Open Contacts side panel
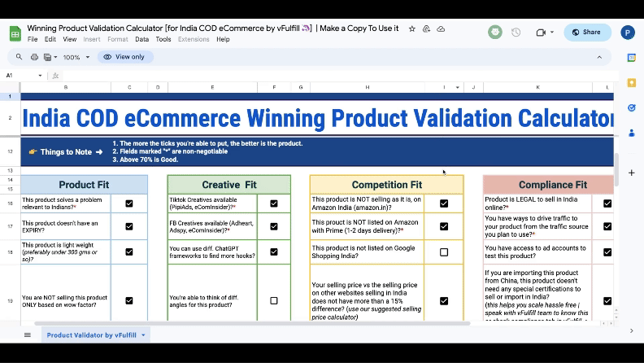 click(x=632, y=133)
